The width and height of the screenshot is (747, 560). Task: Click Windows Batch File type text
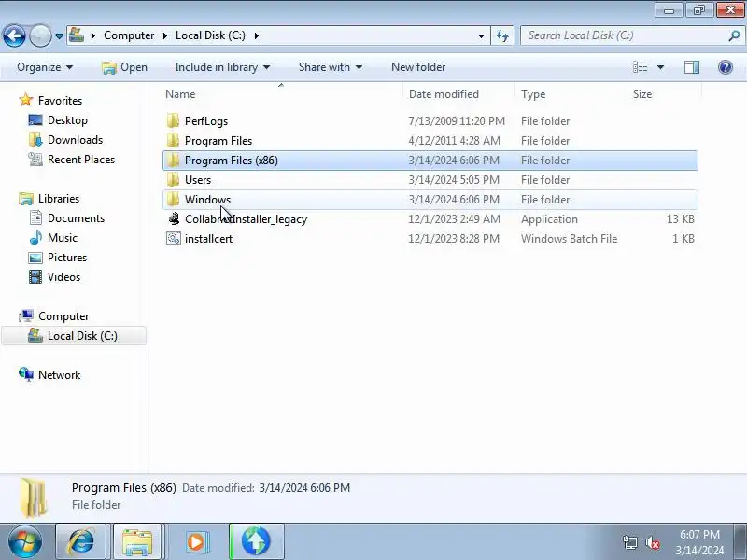point(569,239)
